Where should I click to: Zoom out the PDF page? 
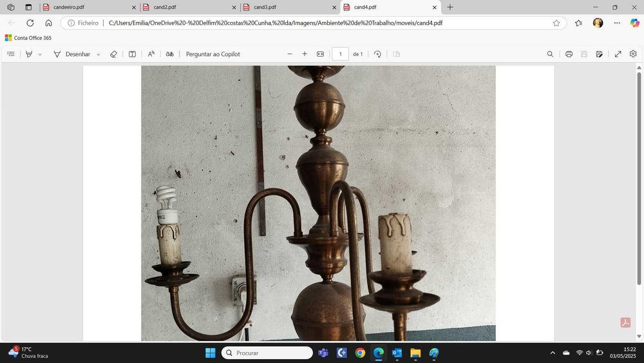pyautogui.click(x=290, y=54)
